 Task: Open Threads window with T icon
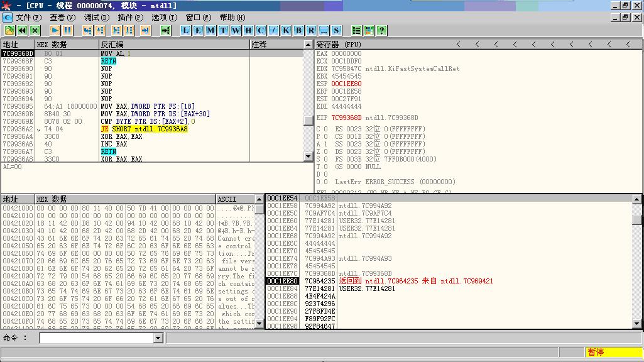click(224, 30)
